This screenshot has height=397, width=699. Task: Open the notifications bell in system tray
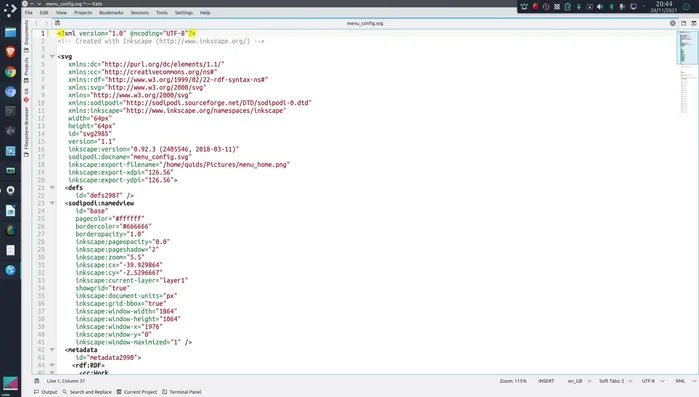[524, 7]
